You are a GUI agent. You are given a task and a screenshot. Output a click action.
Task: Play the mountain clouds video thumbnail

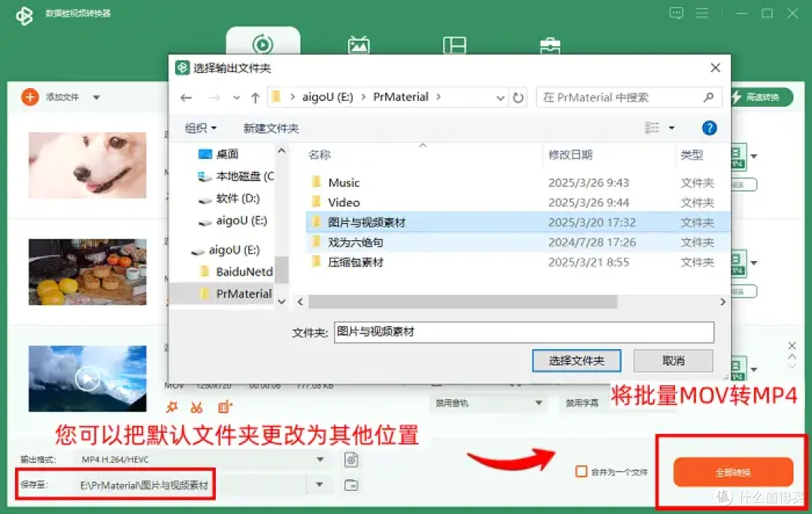[x=87, y=379]
